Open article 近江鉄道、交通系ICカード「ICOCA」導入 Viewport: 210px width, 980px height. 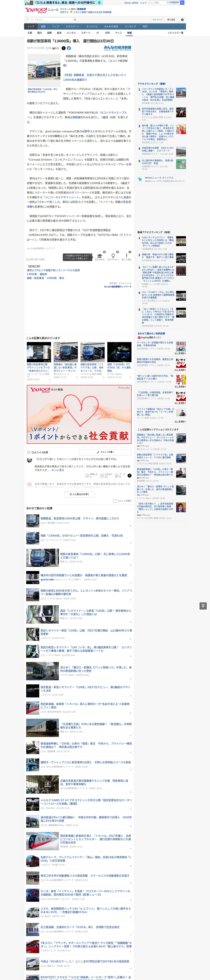pos(80,927)
